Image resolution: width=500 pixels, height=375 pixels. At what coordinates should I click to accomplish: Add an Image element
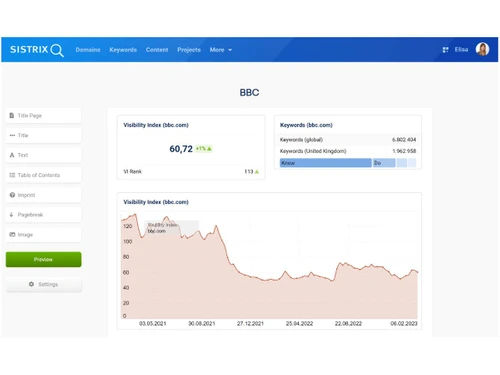(43, 235)
